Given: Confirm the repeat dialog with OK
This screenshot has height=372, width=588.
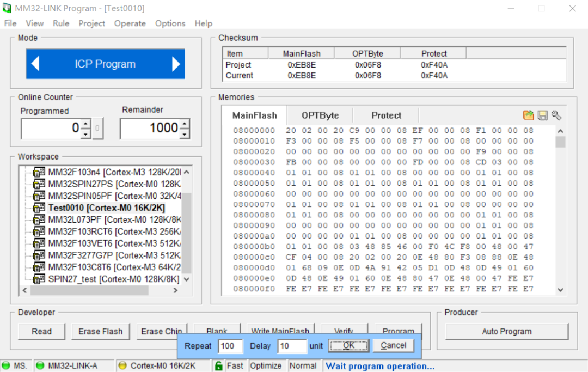Looking at the screenshot, I should [348, 345].
